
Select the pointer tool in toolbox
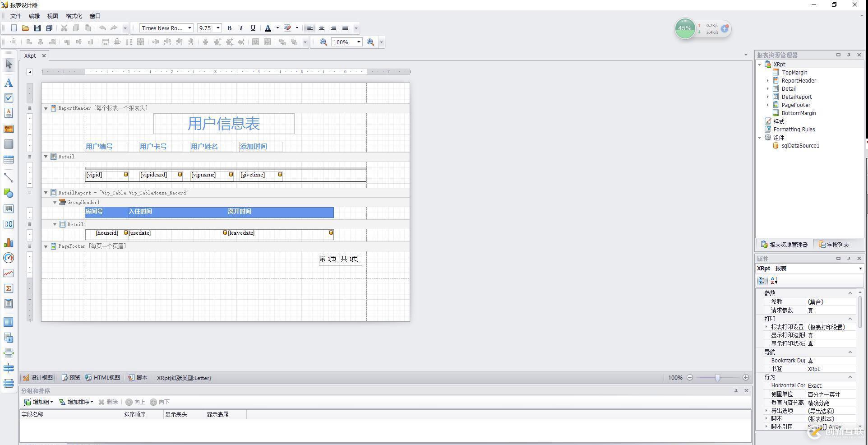pyautogui.click(x=9, y=65)
